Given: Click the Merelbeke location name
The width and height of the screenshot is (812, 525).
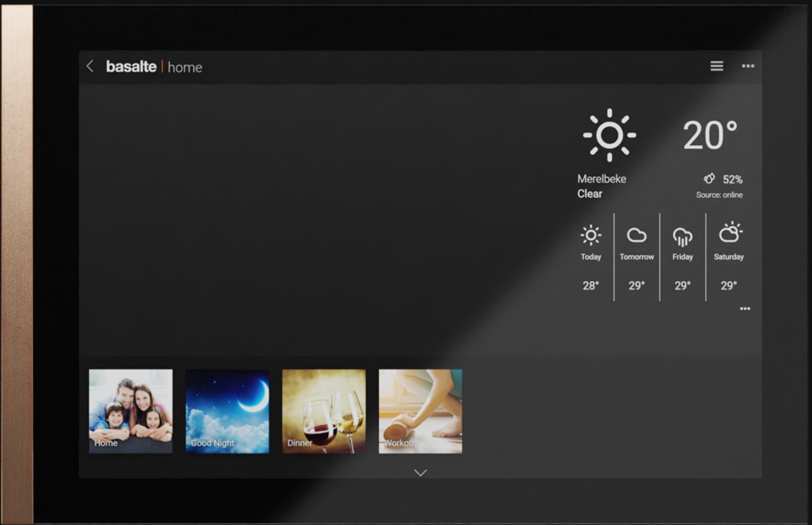Looking at the screenshot, I should [x=601, y=179].
